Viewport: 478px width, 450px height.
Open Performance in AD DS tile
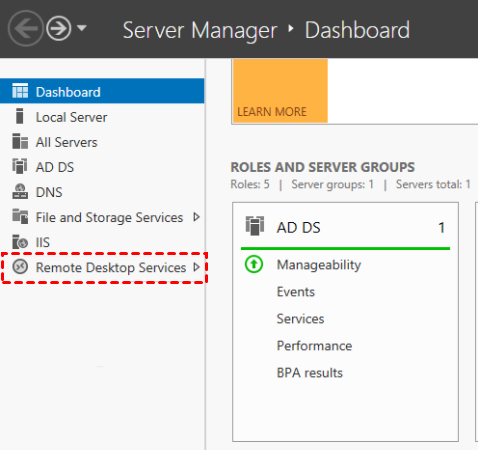(x=314, y=346)
